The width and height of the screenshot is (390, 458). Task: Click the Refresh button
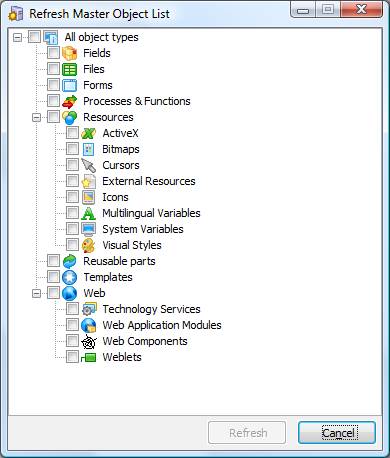tap(247, 433)
